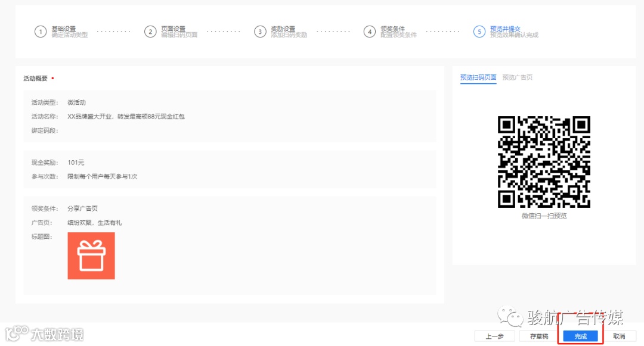Click 限制每个用户每天参与1次 text
Screen dimensions: 644x346
tap(103, 177)
